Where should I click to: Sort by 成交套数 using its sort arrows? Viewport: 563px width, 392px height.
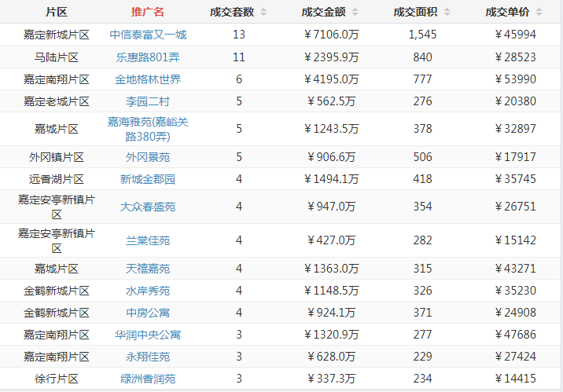[x=263, y=12]
